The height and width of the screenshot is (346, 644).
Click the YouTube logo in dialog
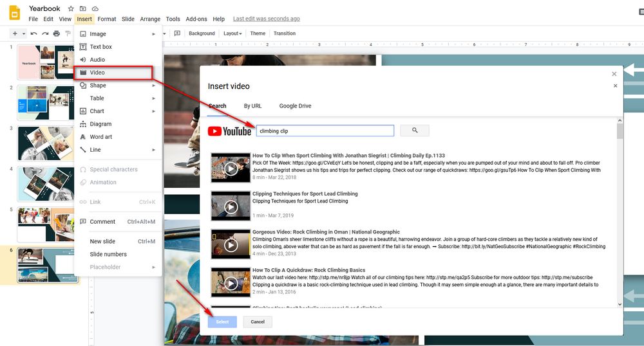click(229, 131)
